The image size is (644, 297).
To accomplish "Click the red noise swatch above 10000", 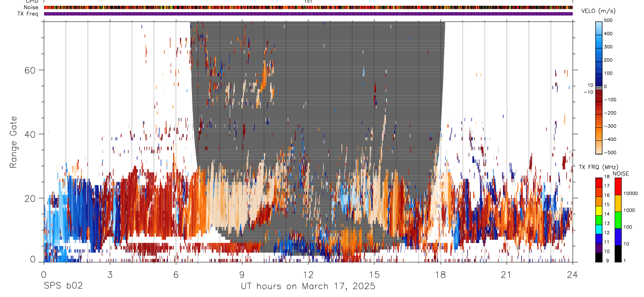I will pos(618,186).
